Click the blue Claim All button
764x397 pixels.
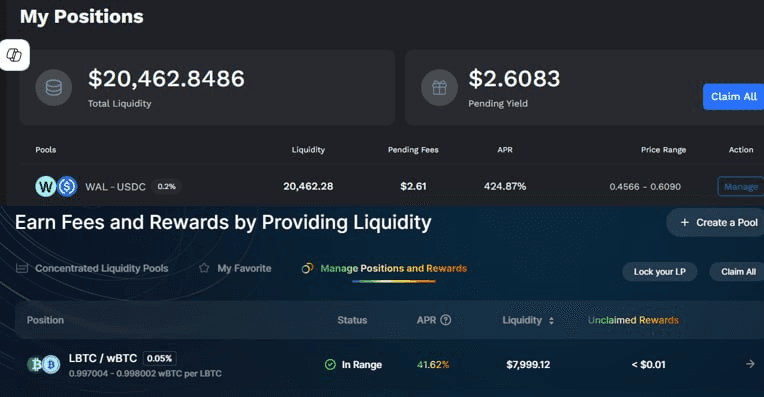click(733, 96)
